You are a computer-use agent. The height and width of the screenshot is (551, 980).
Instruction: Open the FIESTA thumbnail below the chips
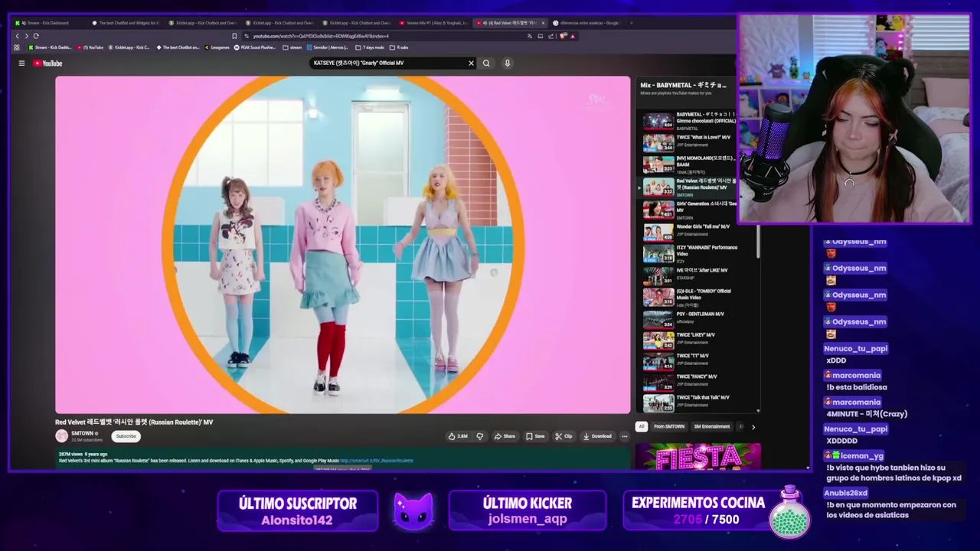click(697, 456)
